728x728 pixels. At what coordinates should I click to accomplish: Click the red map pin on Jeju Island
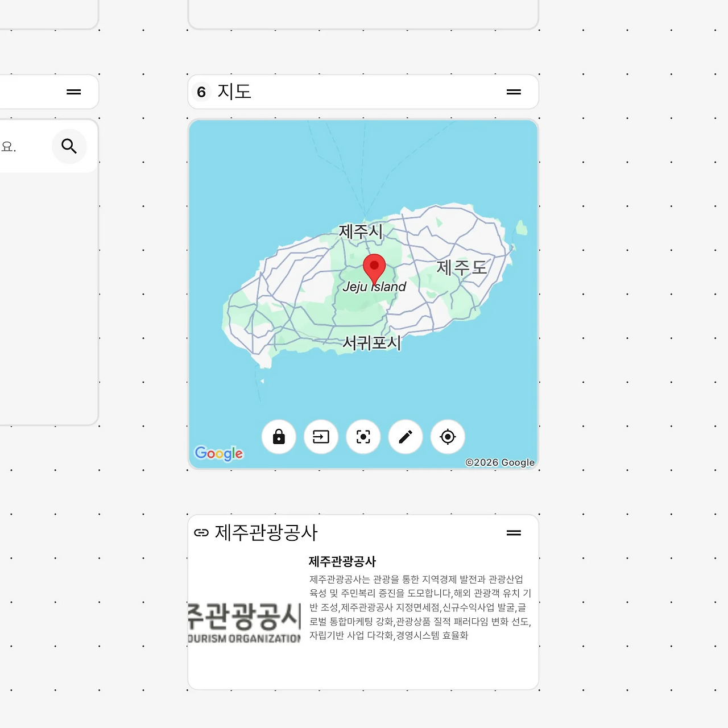pyautogui.click(x=374, y=269)
